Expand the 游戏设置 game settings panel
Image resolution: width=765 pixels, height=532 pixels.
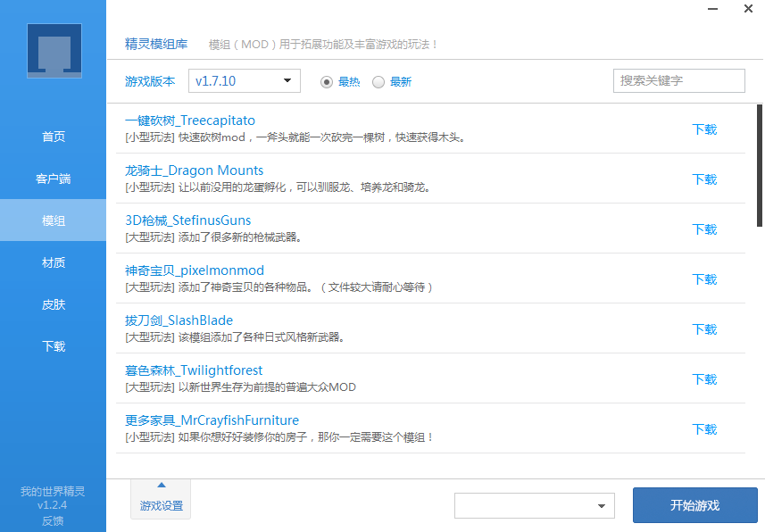(161, 498)
